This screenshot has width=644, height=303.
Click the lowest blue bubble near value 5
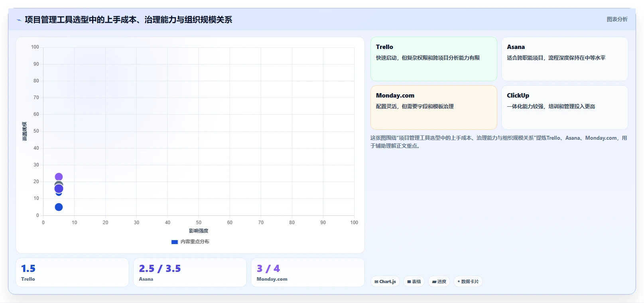(x=59, y=207)
